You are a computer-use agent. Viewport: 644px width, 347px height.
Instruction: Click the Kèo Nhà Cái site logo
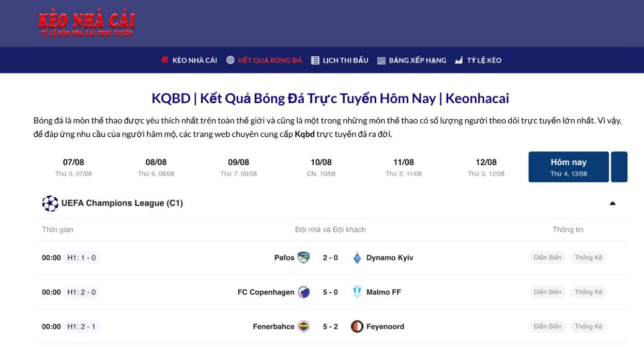click(86, 24)
